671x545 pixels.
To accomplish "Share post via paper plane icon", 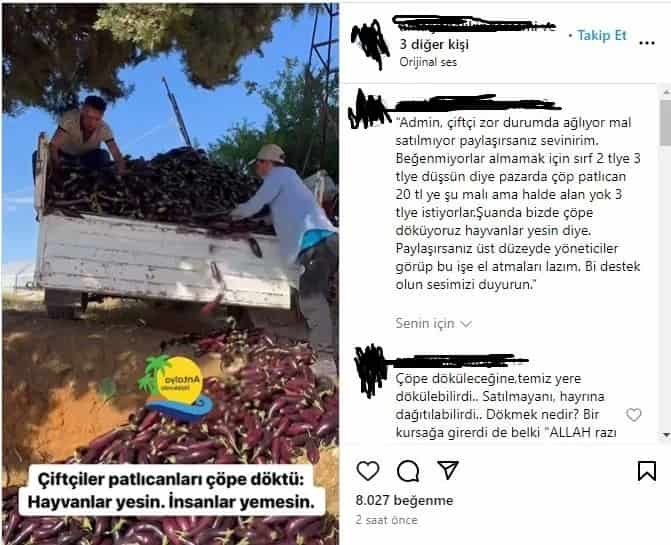I will pos(448,470).
